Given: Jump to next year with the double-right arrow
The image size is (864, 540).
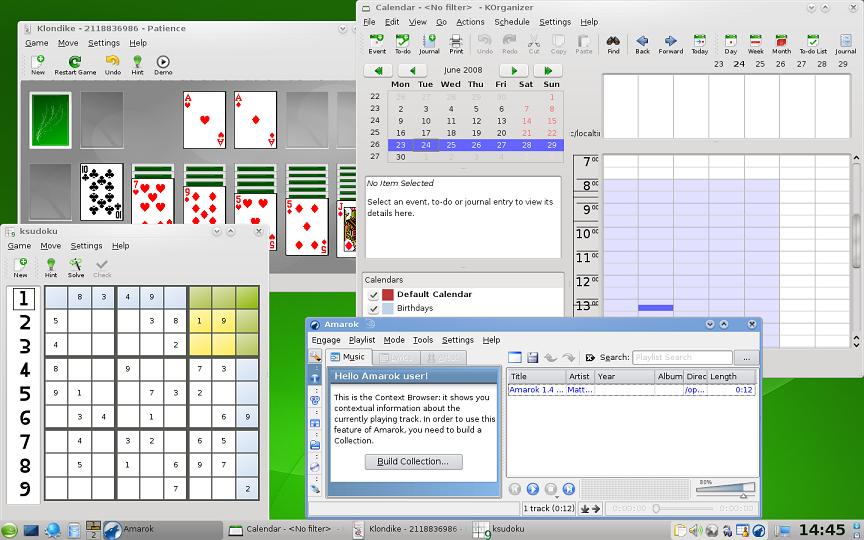Looking at the screenshot, I should [548, 71].
